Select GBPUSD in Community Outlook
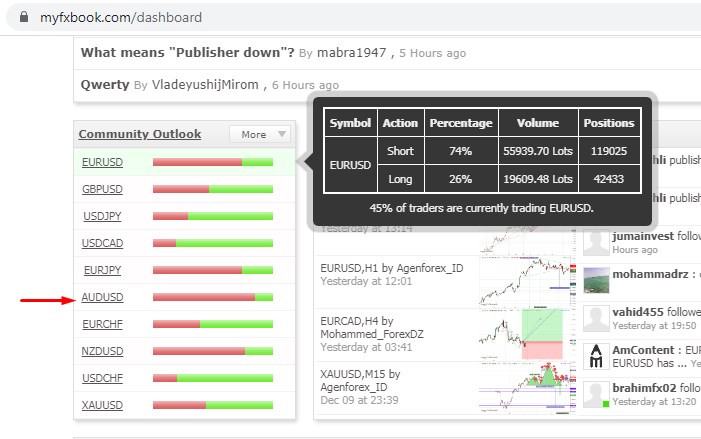Image resolution: width=701 pixels, height=439 pixels. coord(102,189)
